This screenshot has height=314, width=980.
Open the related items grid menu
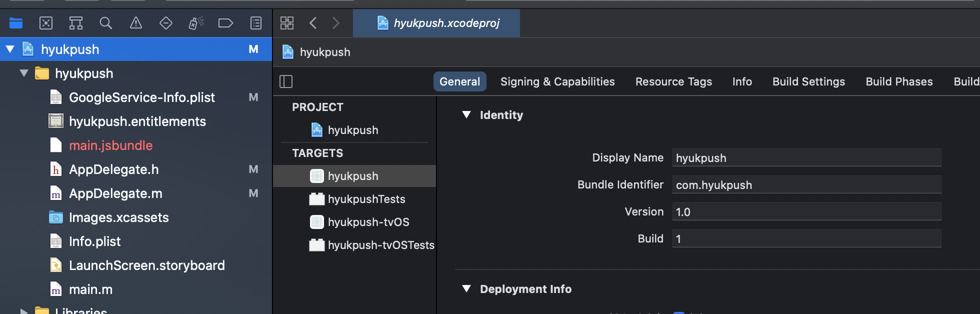[x=287, y=23]
